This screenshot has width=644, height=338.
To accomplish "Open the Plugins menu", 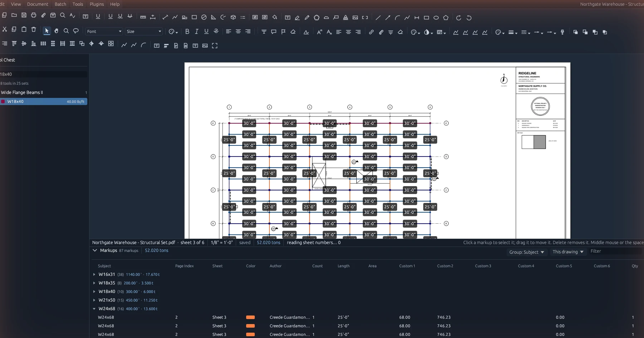I will [x=97, y=4].
